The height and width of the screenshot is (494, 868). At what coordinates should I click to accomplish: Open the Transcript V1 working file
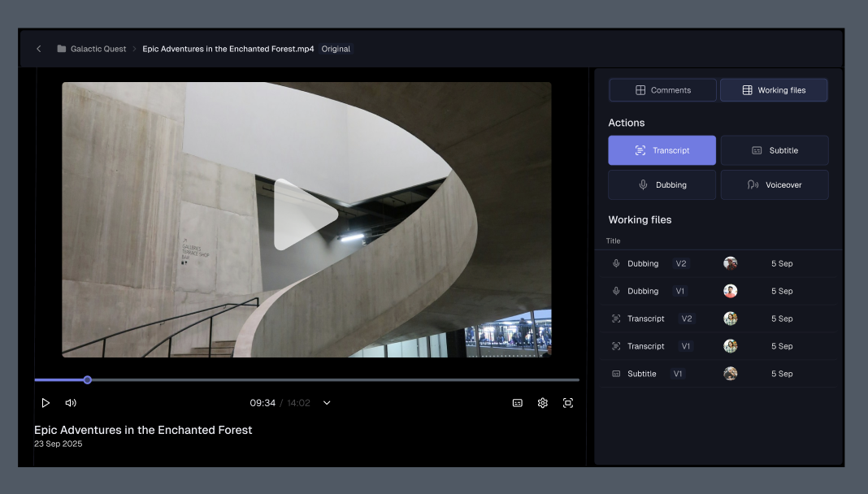pyautogui.click(x=646, y=346)
